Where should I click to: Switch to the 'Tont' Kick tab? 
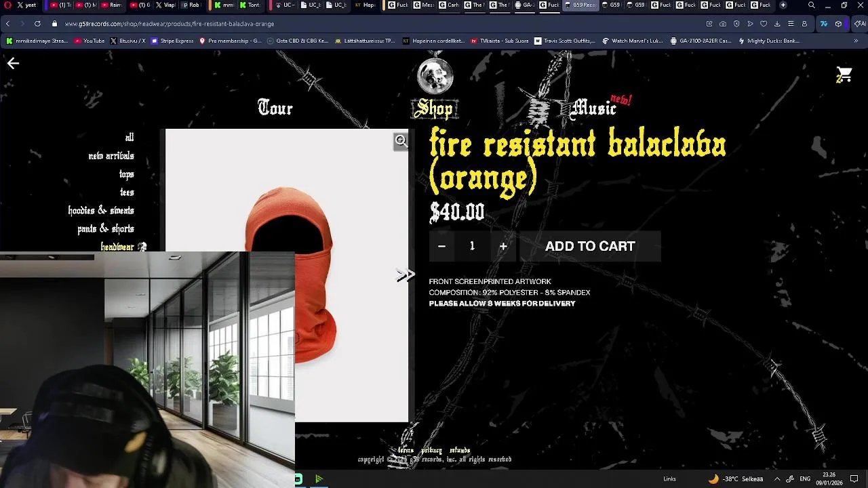[250, 5]
